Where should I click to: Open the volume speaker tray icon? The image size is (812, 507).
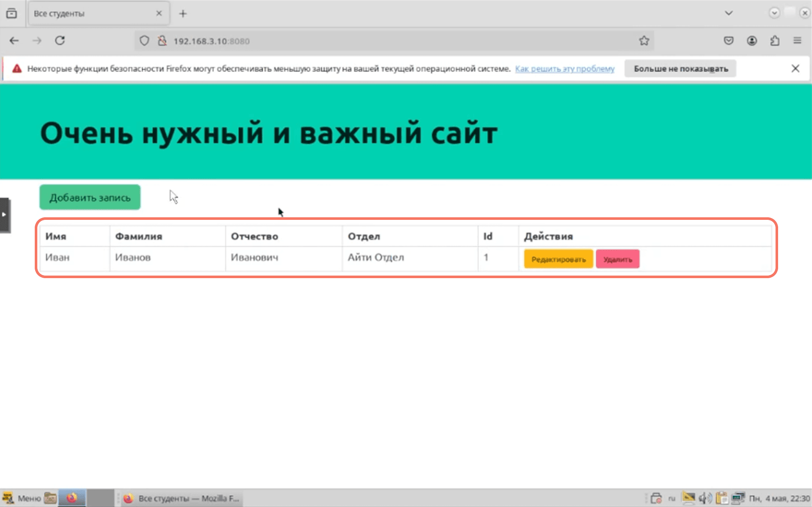[x=705, y=498]
